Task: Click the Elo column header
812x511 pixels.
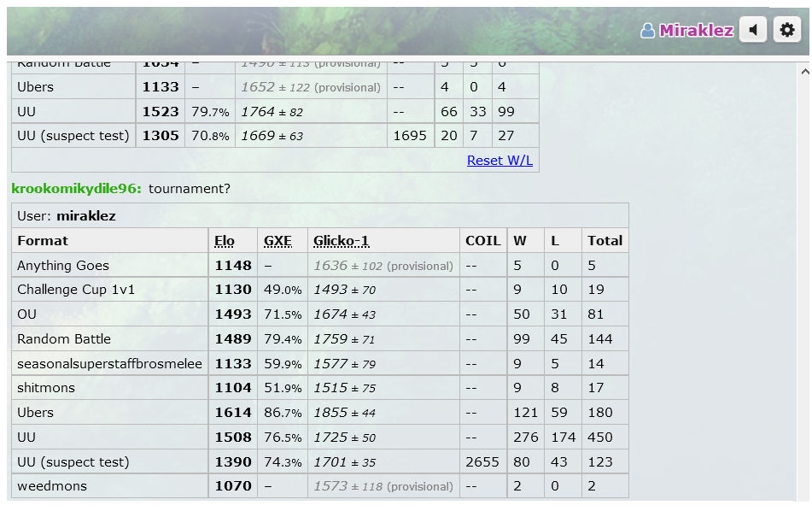Action: [224, 241]
